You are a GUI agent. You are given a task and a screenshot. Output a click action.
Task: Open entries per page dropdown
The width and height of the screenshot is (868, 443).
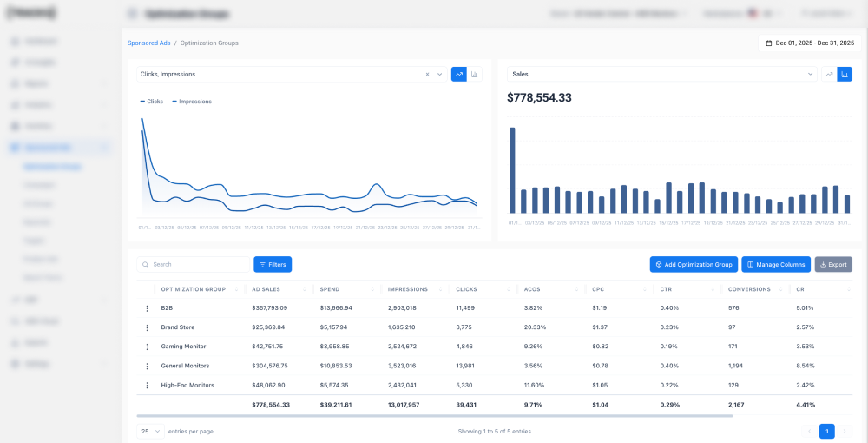(x=150, y=432)
